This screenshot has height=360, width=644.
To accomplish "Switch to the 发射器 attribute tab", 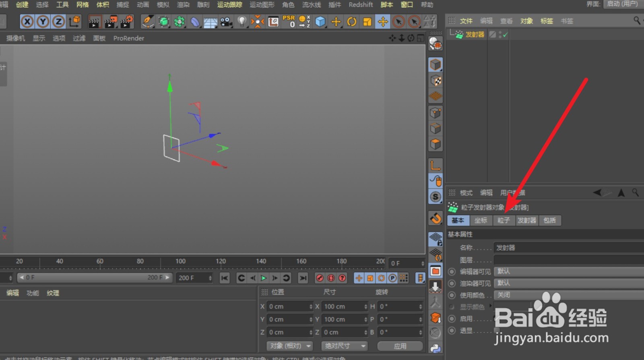I will (x=527, y=220).
